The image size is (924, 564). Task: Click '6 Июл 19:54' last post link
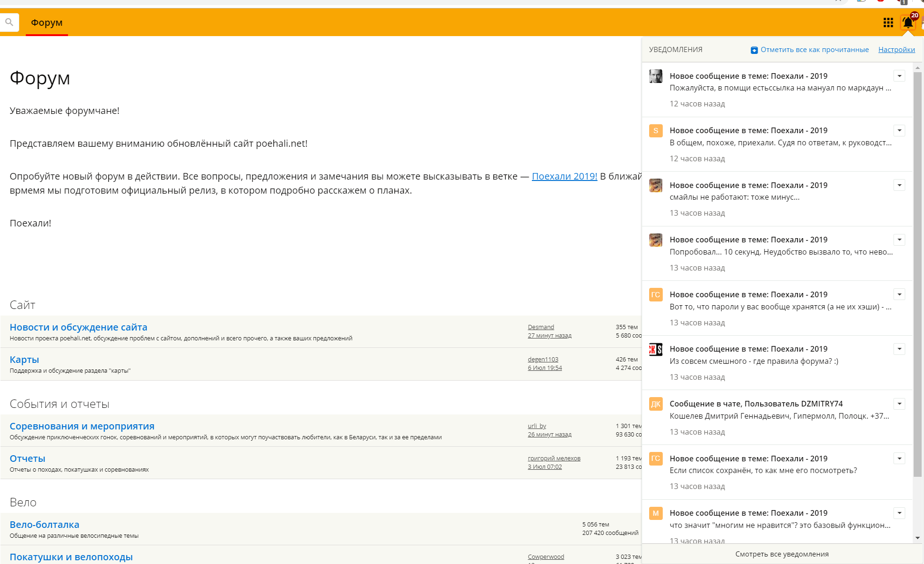coord(545,368)
